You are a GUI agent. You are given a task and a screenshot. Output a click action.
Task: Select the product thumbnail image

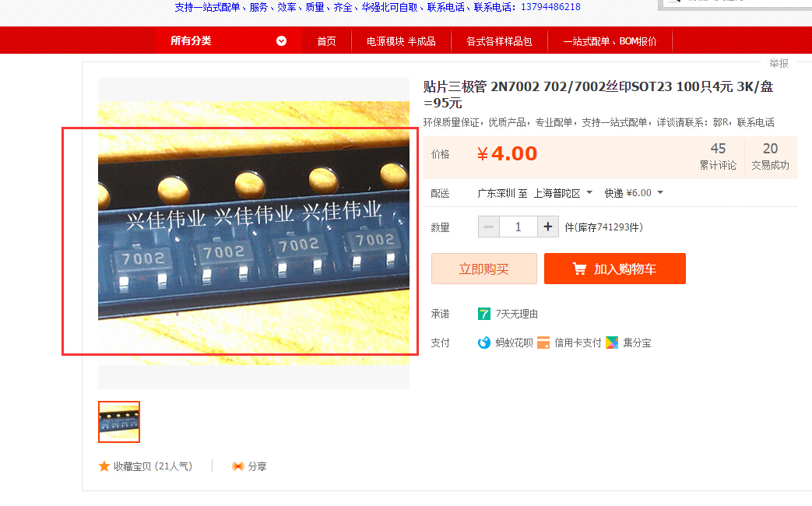pyautogui.click(x=119, y=422)
